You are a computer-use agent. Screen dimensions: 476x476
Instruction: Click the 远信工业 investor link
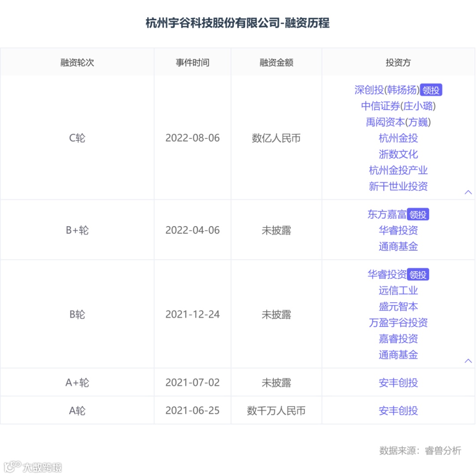pyautogui.click(x=398, y=290)
